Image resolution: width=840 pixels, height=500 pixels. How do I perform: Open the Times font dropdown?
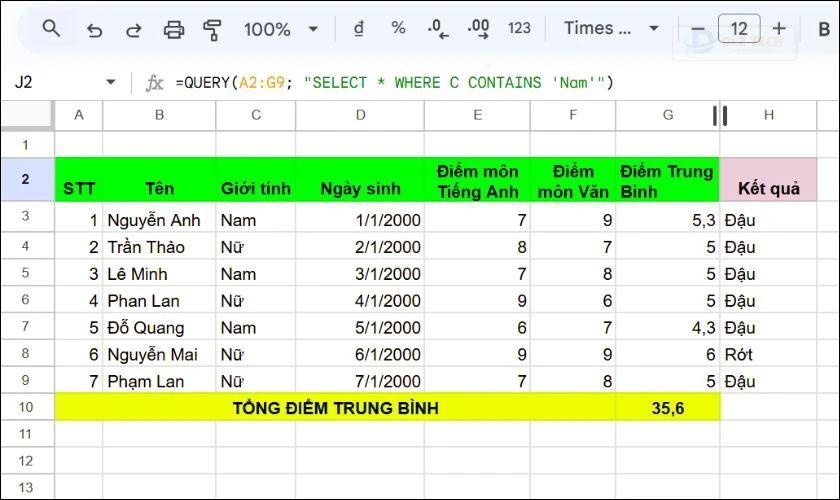coord(611,28)
